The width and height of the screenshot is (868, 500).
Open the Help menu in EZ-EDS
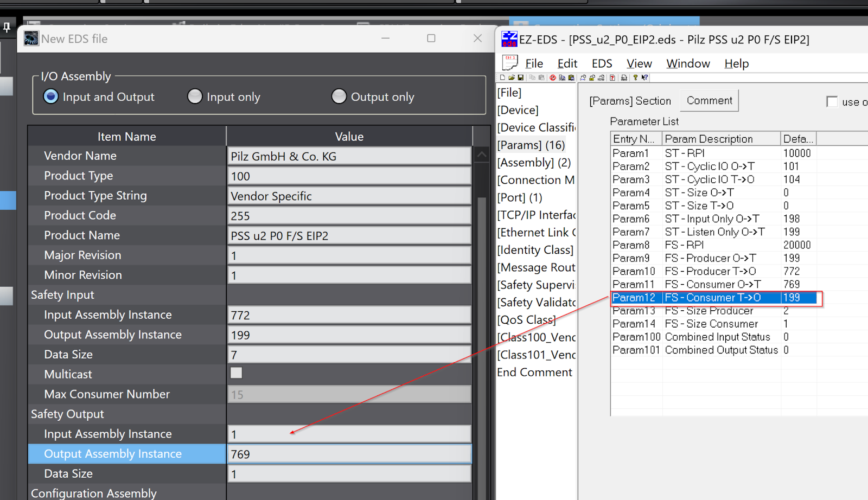736,63
